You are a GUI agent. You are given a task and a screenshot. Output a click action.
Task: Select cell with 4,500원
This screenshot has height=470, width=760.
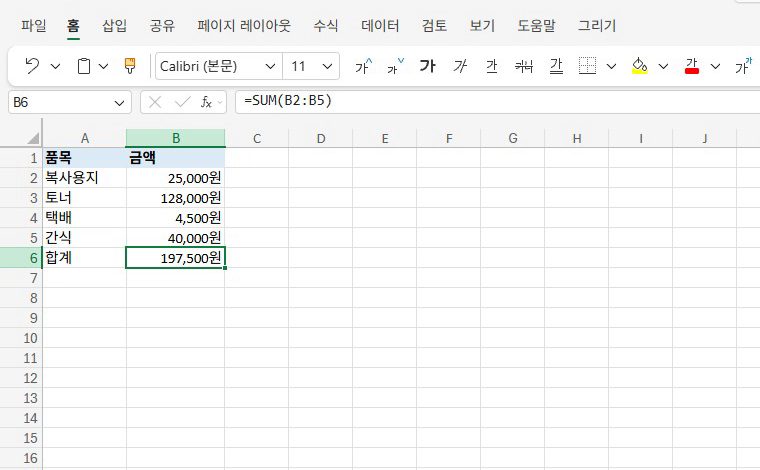pos(175,218)
